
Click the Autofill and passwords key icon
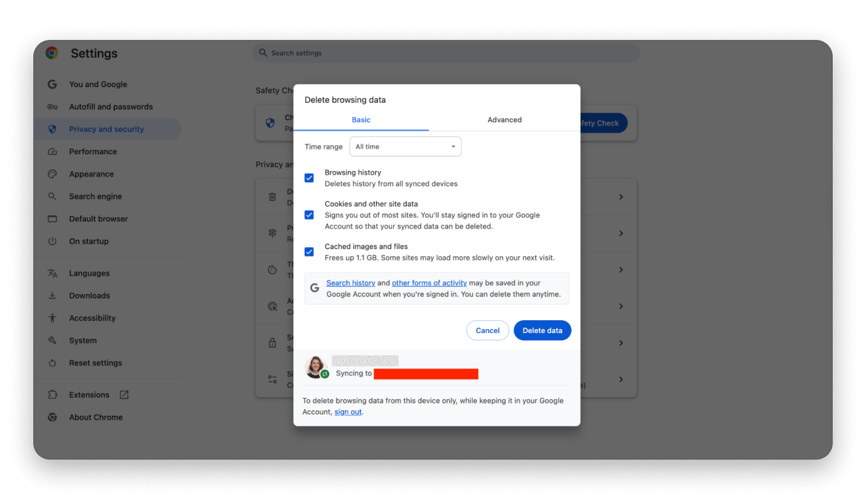pos(52,107)
